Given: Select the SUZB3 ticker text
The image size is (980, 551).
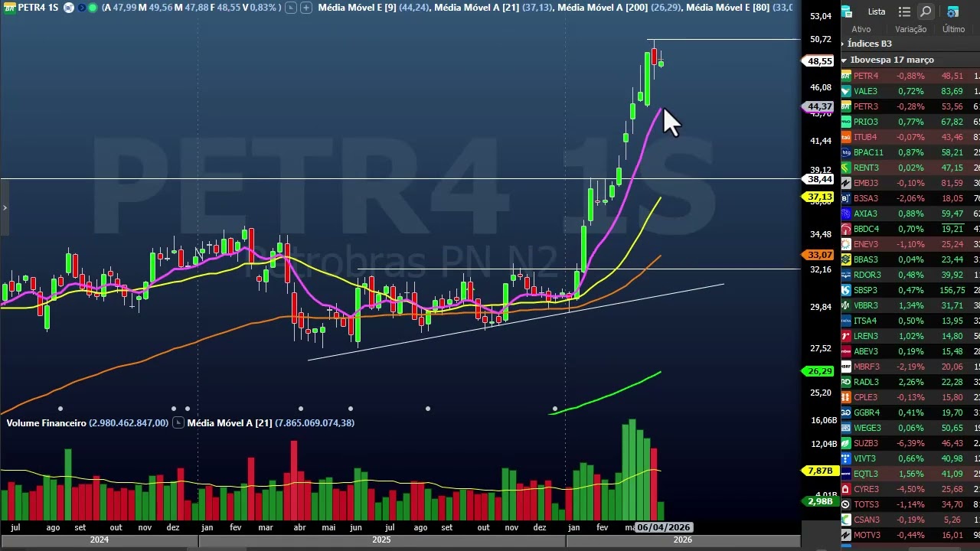Looking at the screenshot, I should tap(866, 443).
